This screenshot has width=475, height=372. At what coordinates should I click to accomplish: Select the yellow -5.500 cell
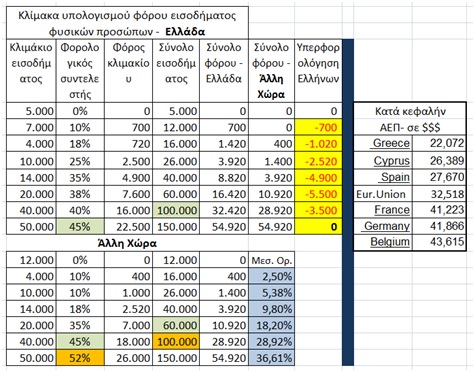point(318,194)
